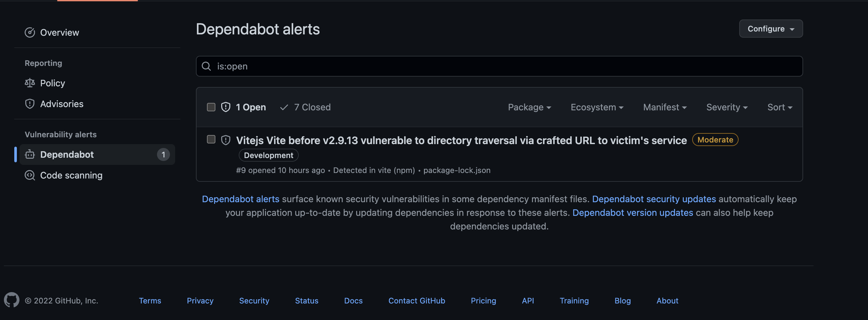Select the Policy scales icon
Viewport: 868px width, 320px height.
tap(30, 83)
